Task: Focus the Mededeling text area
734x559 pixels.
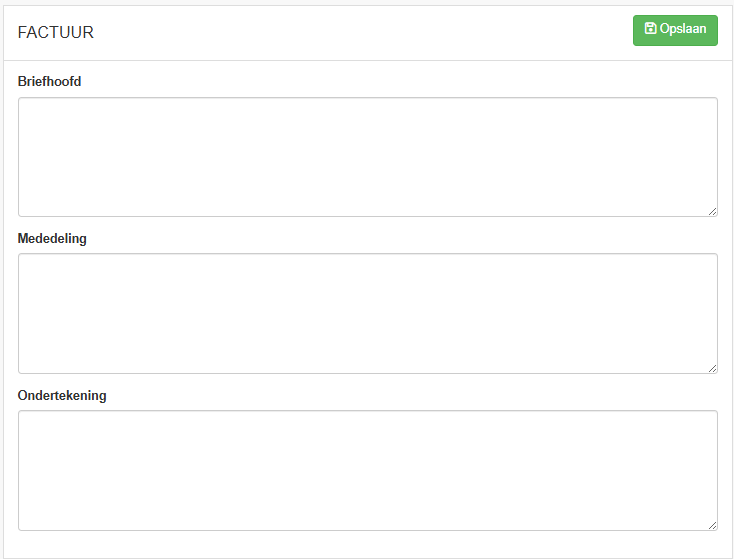Action: [x=367, y=313]
